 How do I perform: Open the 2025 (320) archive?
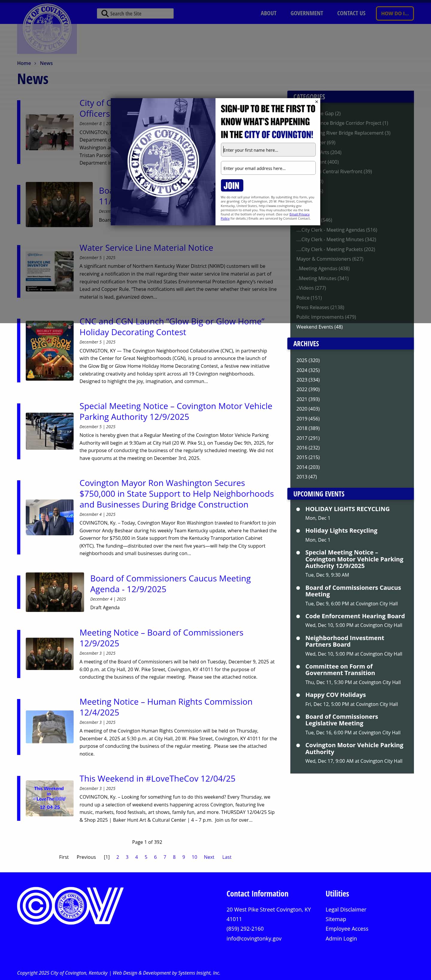pyautogui.click(x=308, y=360)
